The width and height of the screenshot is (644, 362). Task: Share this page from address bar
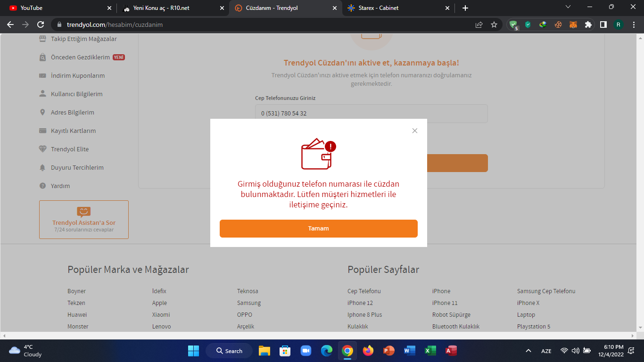click(x=479, y=25)
